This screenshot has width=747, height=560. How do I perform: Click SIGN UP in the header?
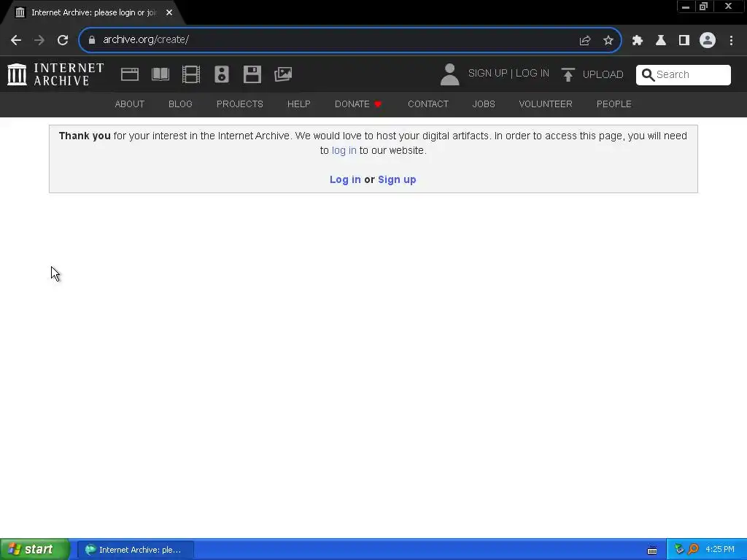click(x=487, y=74)
